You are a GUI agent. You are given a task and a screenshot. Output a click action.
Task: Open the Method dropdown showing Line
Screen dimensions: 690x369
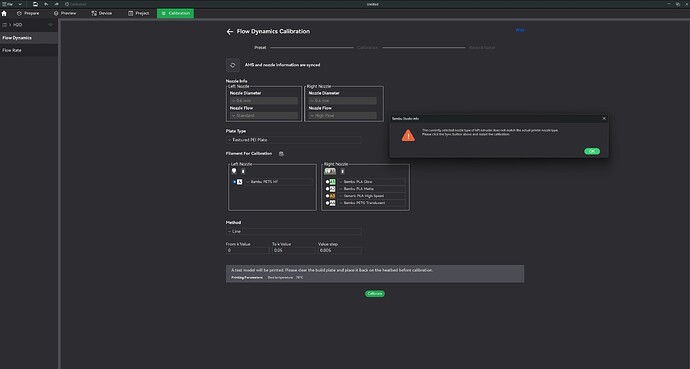point(294,231)
